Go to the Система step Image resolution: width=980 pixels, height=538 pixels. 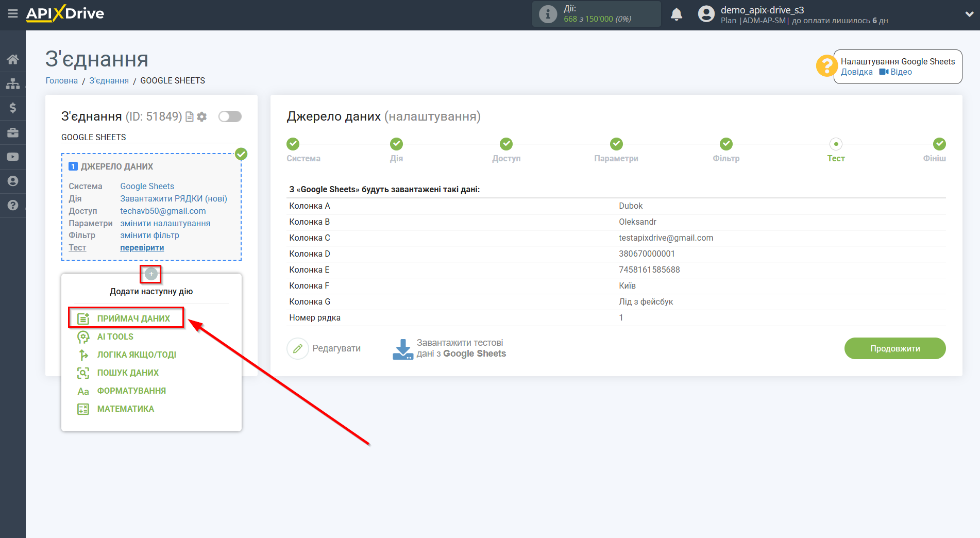point(293,144)
